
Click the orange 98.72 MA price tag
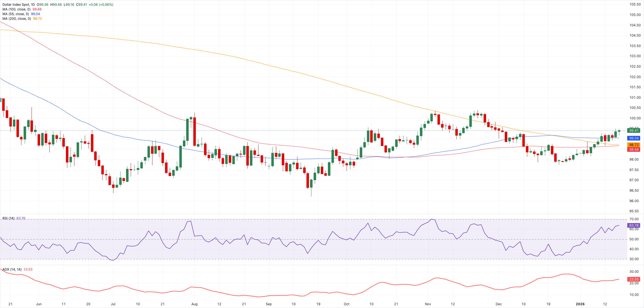pos(634,145)
